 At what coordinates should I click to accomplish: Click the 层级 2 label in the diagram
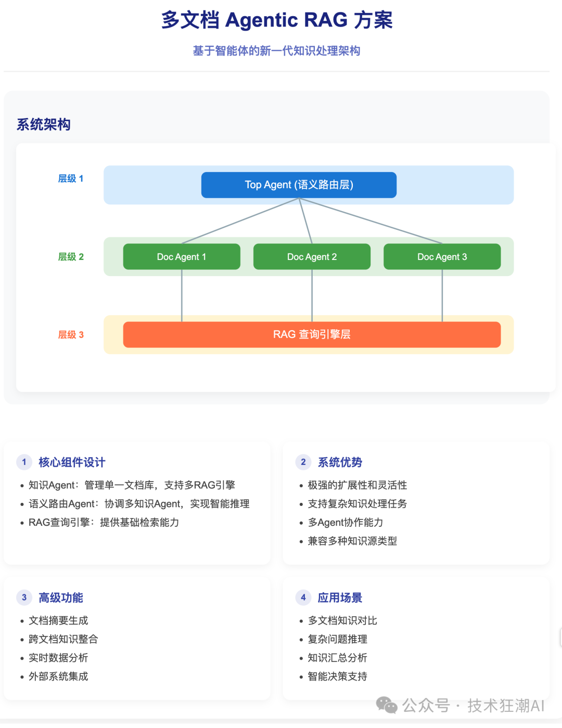point(71,256)
